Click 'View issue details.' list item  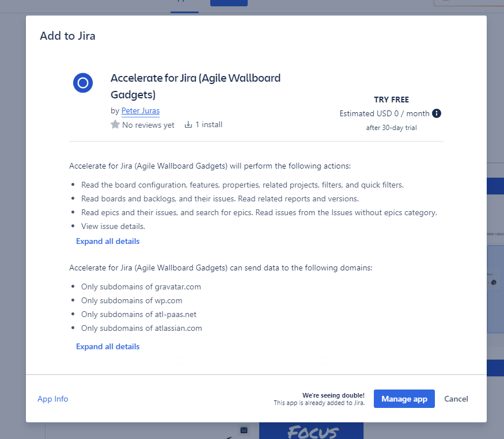point(113,227)
